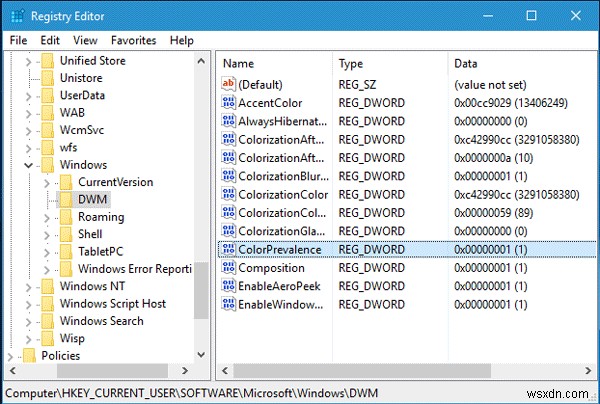Click the tree pane scroll up arrow
Image resolution: width=600 pixels, height=404 pixels.
[x=201, y=61]
